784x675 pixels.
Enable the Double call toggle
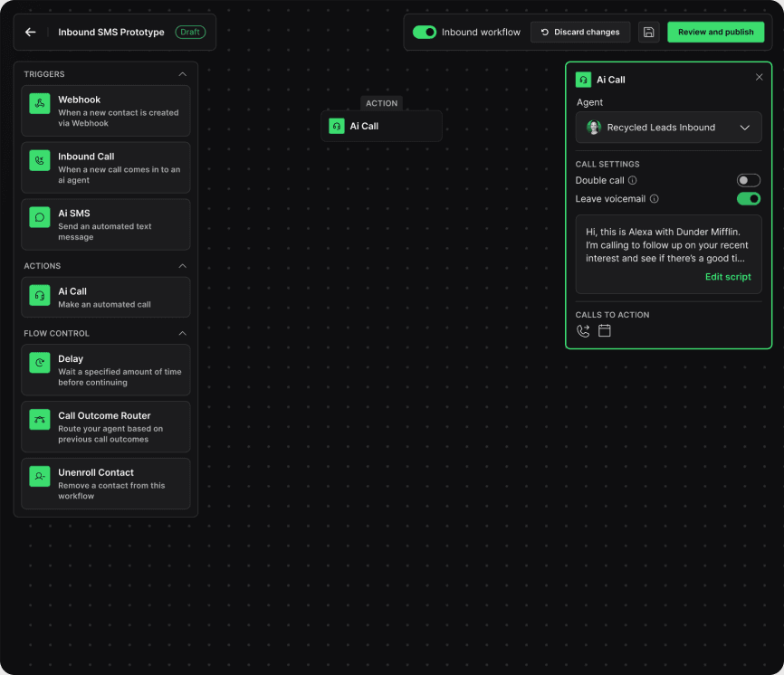coord(749,180)
